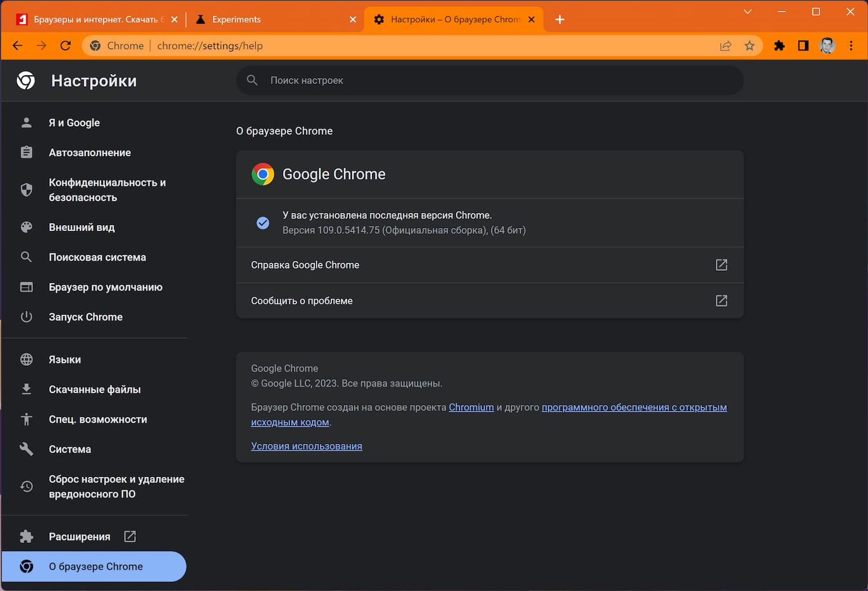The width and height of the screenshot is (868, 591).
Task: Open Условия использования link
Action: point(306,446)
